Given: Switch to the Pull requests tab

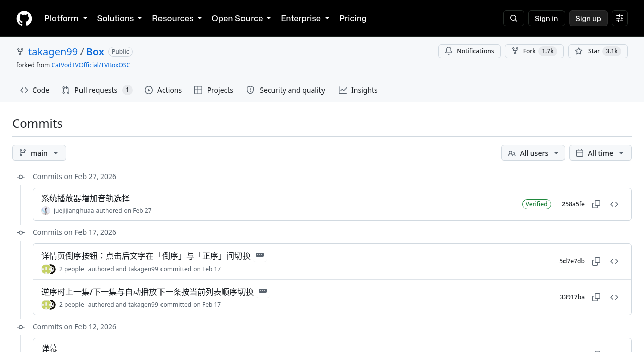Looking at the screenshot, I should click(x=97, y=90).
